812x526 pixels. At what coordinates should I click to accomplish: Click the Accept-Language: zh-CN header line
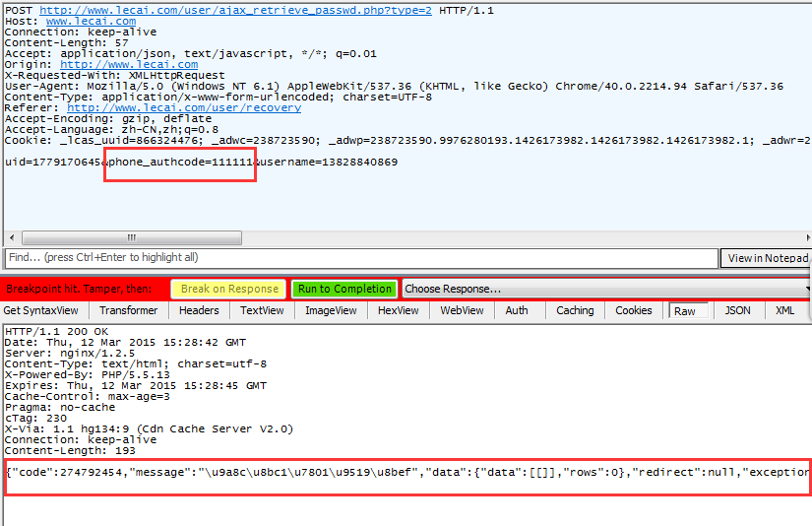coord(112,130)
